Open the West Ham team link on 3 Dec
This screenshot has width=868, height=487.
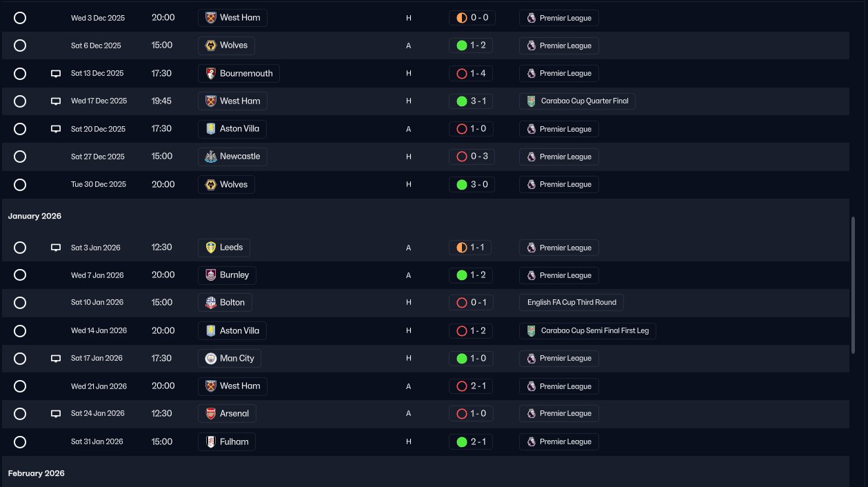(x=232, y=18)
